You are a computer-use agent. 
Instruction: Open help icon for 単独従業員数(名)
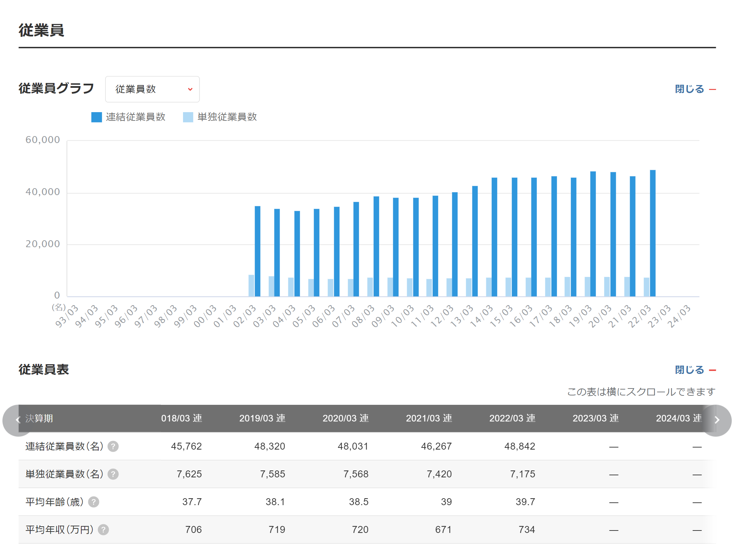[113, 474]
